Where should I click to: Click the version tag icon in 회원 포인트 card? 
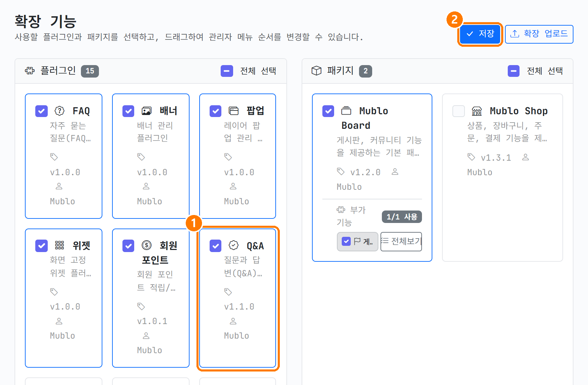[141, 306]
